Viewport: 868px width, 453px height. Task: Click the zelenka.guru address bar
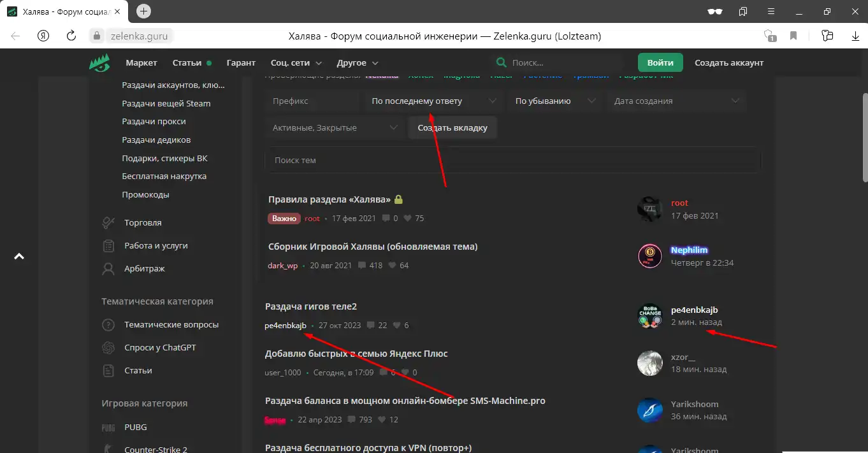click(x=139, y=36)
